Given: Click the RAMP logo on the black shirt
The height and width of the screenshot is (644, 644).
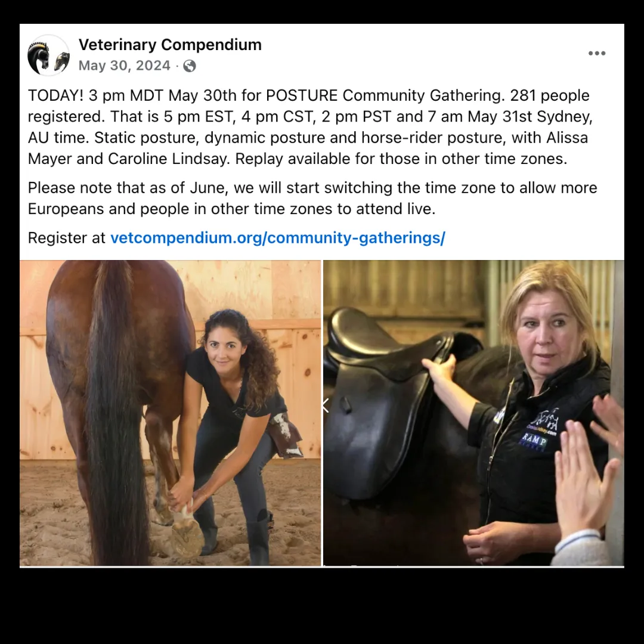Looking at the screenshot, I should pyautogui.click(x=534, y=441).
